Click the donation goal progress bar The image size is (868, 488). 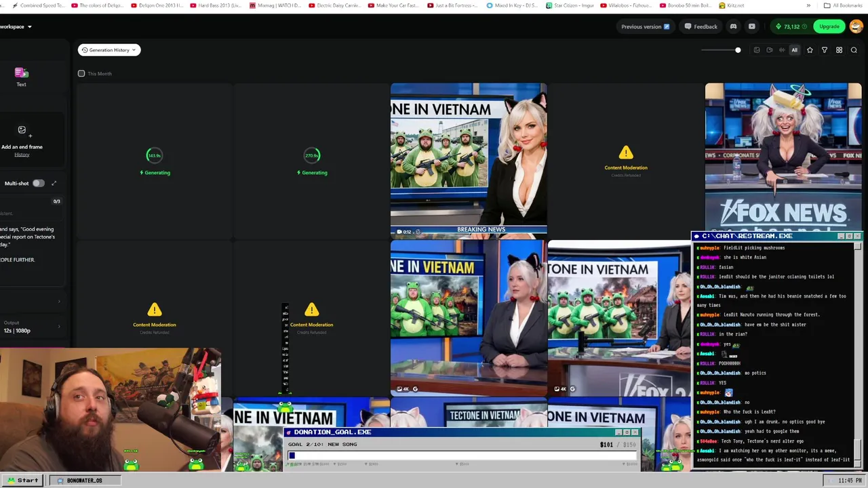[462, 455]
